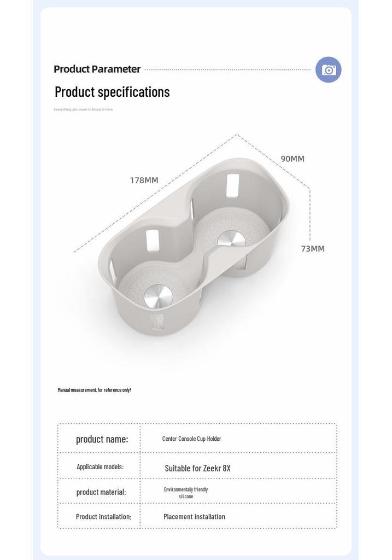392x560 pixels.
Task: Select the Product installation label
Action: [103, 516]
